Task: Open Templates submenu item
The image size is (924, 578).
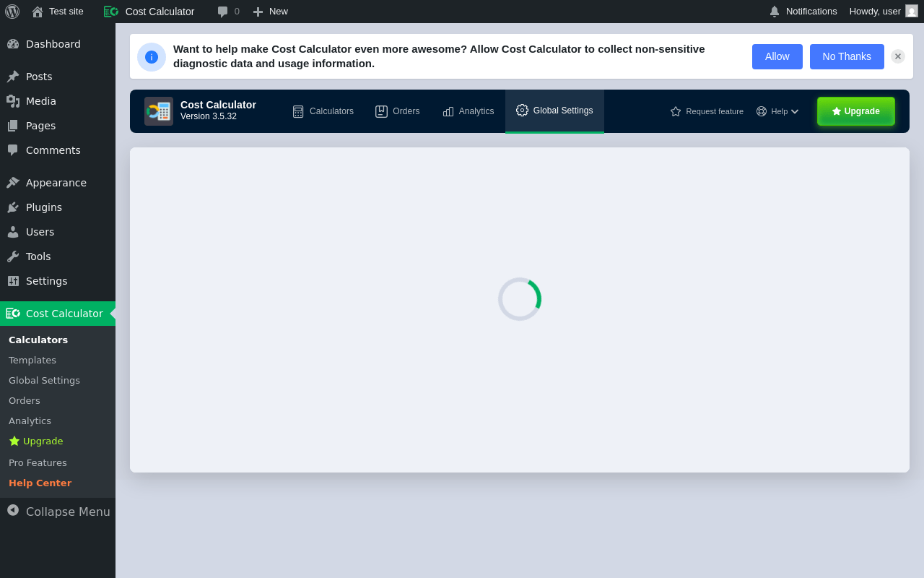Action: pyautogui.click(x=32, y=361)
